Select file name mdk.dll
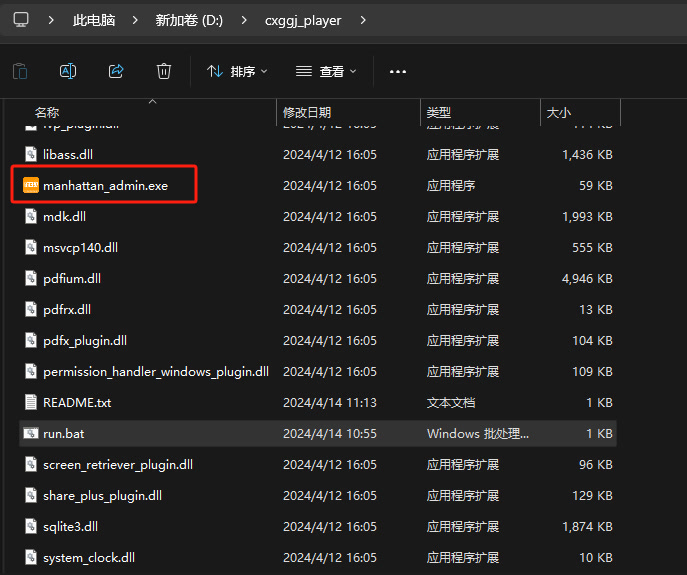Screen dimensions: 687x575 [64, 217]
